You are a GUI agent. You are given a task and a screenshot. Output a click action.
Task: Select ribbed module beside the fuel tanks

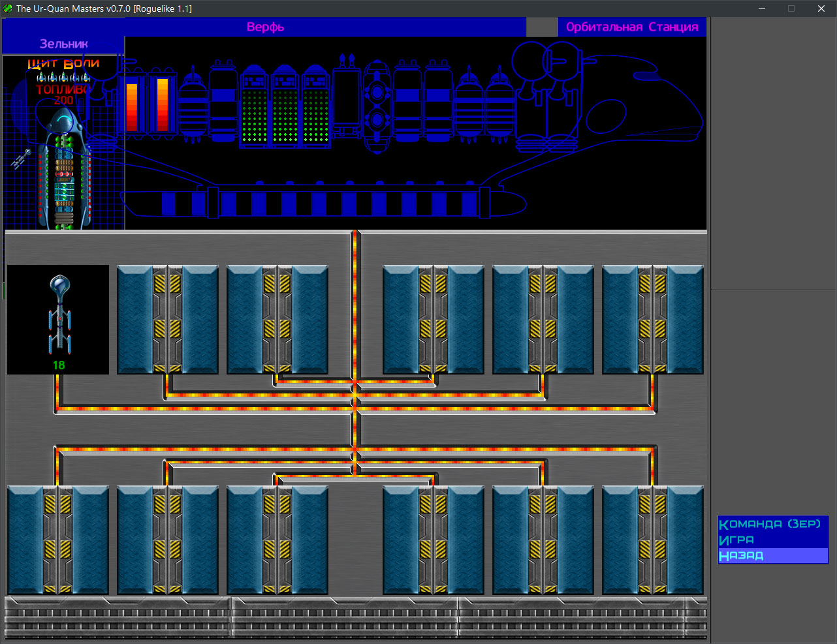click(x=193, y=104)
